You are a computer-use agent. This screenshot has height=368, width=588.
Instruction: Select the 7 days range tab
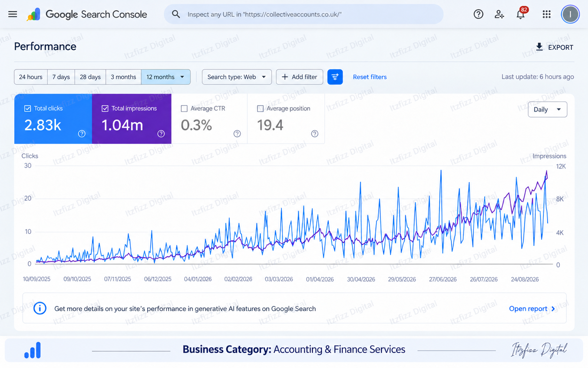pos(61,77)
